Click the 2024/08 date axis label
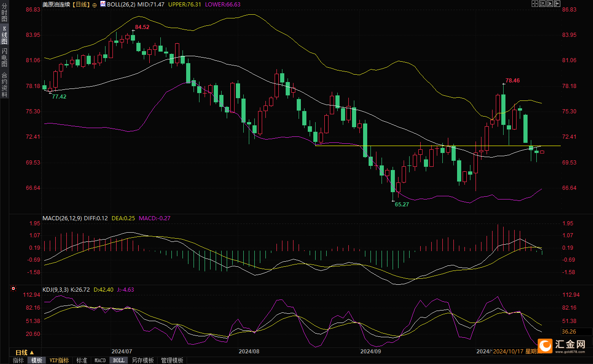593x364 pixels. 249,351
